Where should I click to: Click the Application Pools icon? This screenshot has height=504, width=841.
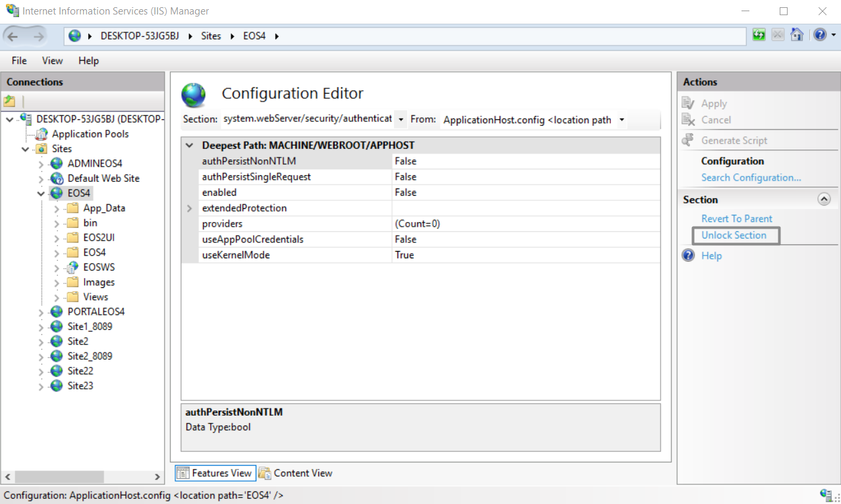[x=42, y=134]
